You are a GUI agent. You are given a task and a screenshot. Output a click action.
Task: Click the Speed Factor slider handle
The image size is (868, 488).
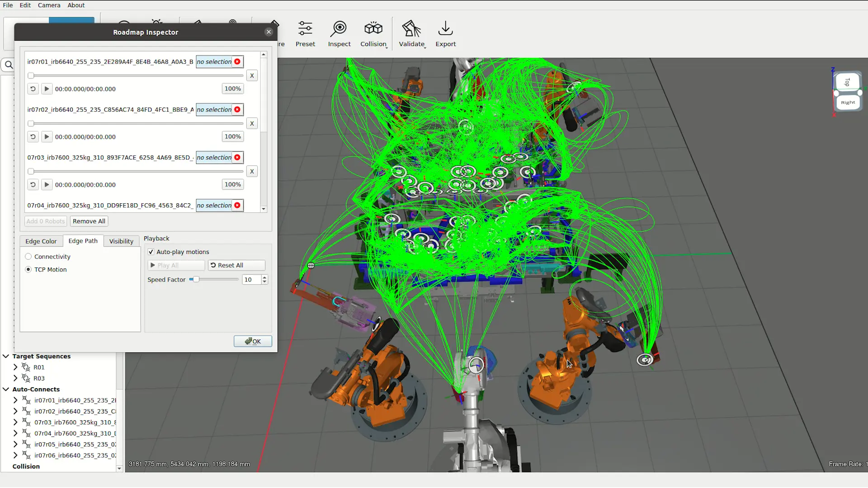pyautogui.click(x=196, y=280)
